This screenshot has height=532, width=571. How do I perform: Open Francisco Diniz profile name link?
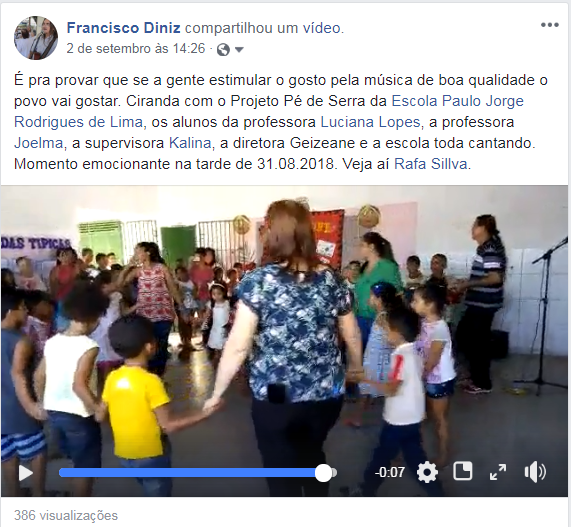coord(123,28)
